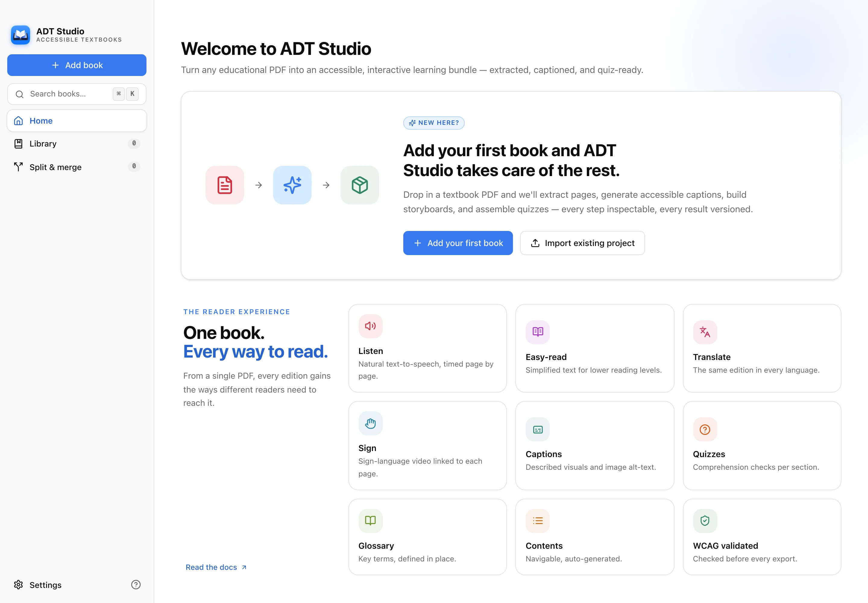Viewport: 868px width, 603px height.
Task: Click the Easy-read open book icon
Action: [538, 332]
